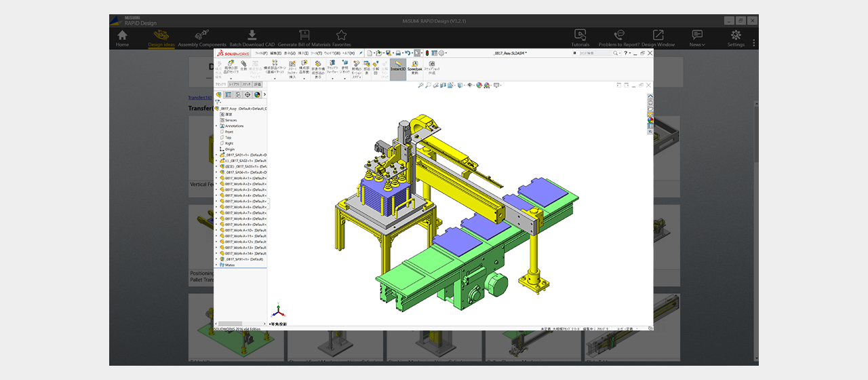Click the Zoom to Fit magnifier icon
This screenshot has height=380, width=868.
tap(420, 85)
